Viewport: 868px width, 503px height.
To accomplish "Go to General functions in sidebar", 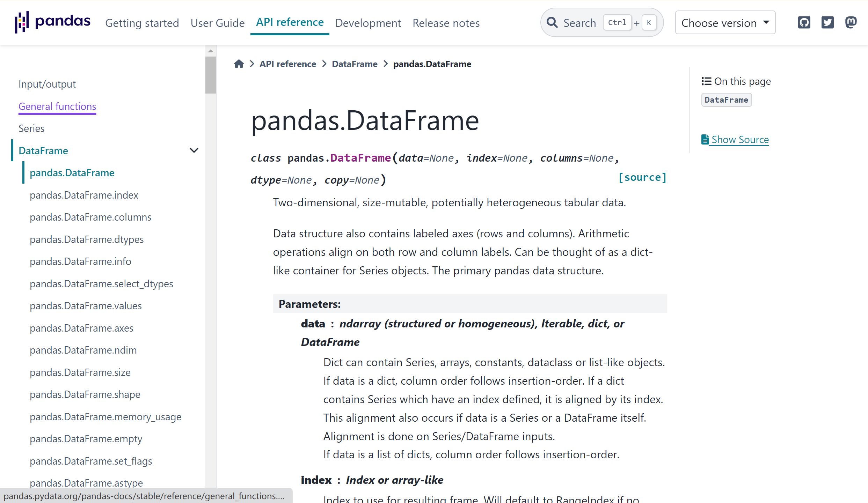I will pyautogui.click(x=57, y=106).
